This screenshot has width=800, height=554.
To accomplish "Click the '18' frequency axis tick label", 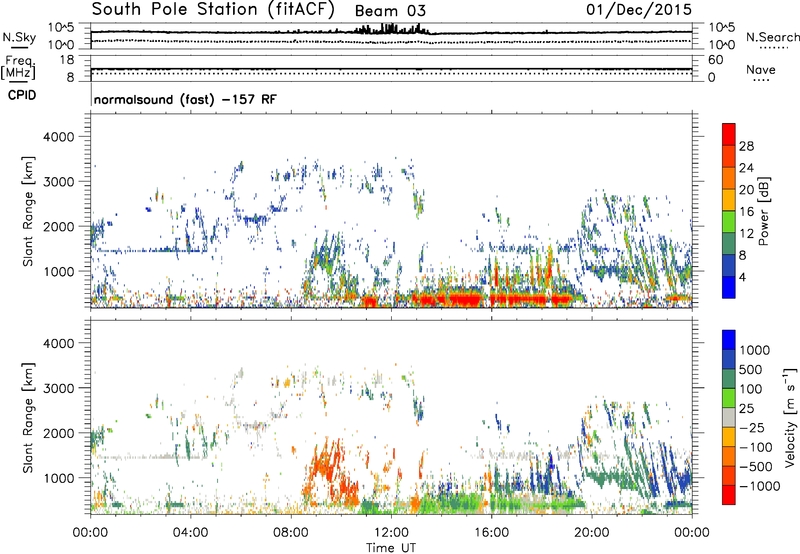I will pyautogui.click(x=67, y=60).
